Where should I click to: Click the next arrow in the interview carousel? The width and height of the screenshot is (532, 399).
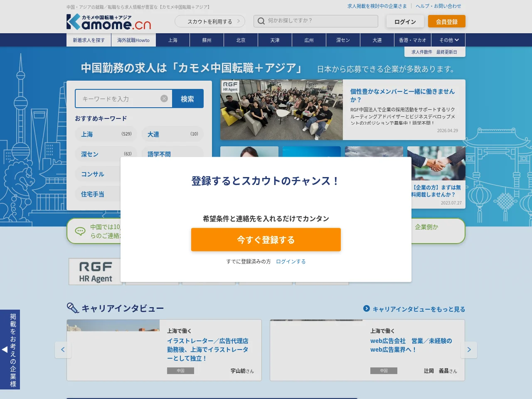coord(469,350)
